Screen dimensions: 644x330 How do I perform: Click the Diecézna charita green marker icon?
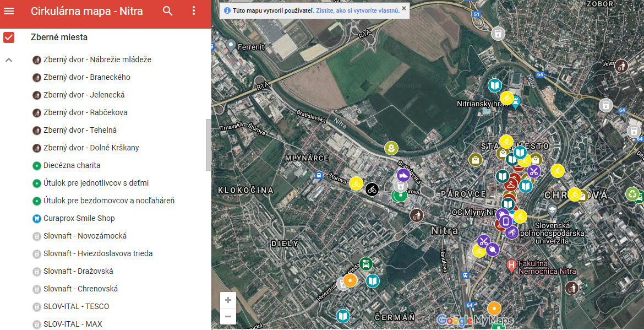point(36,165)
